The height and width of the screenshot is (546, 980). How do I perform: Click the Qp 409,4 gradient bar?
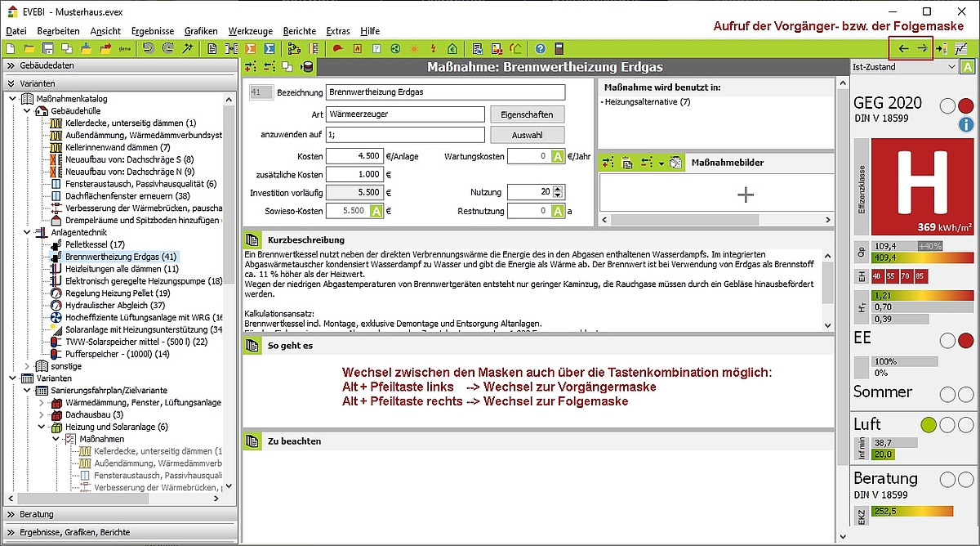(x=923, y=257)
